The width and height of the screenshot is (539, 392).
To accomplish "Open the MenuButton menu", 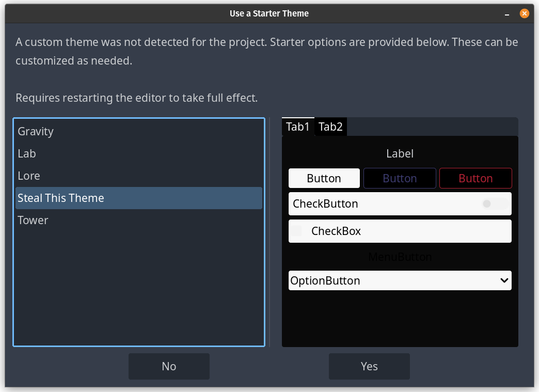I will (x=400, y=257).
